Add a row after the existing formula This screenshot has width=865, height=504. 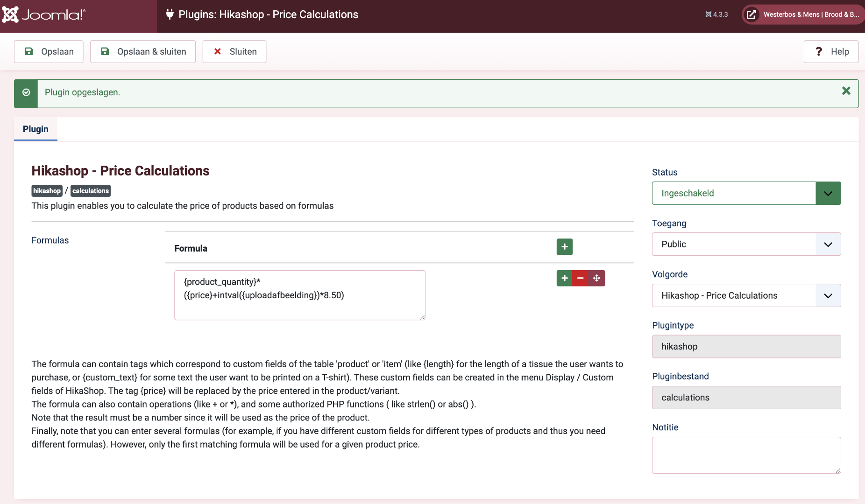pos(564,278)
